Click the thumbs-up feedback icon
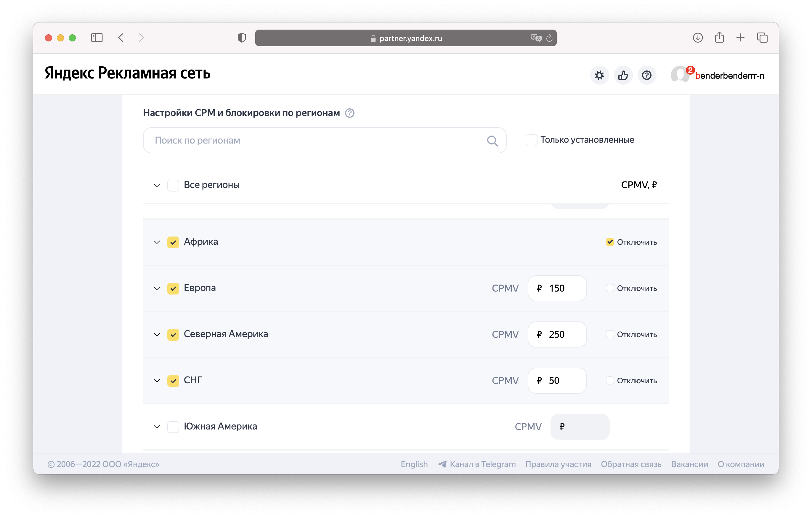 click(623, 75)
